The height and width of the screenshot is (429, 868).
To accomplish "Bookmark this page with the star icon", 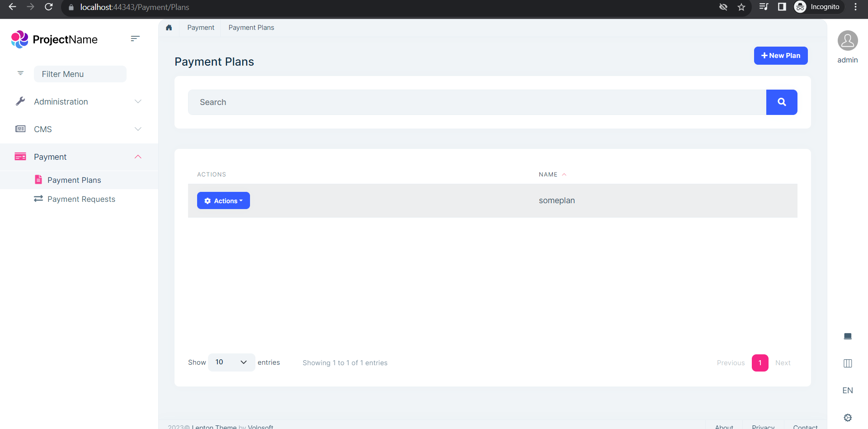I will 741,7.
